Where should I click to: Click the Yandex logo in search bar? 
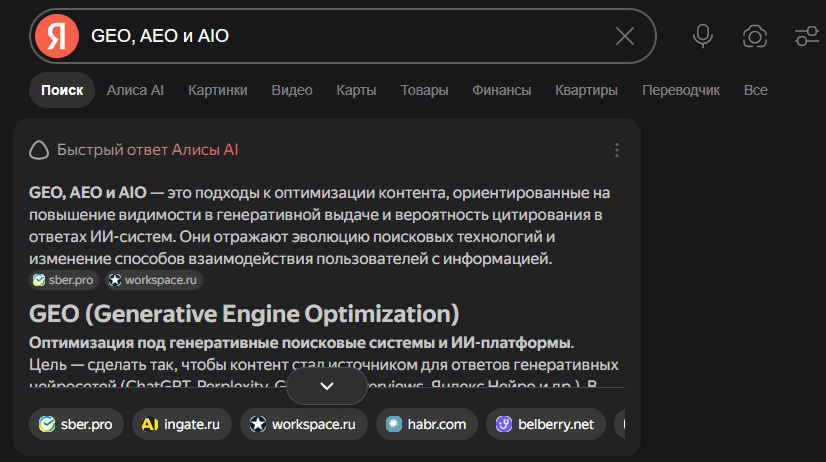click(x=57, y=36)
